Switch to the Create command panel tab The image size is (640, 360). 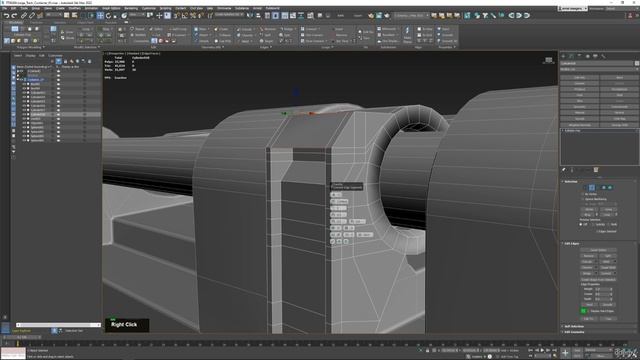pos(564,56)
